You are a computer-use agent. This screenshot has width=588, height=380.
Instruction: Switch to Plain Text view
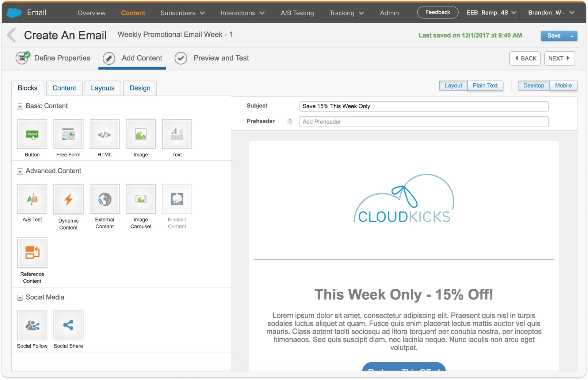(485, 85)
